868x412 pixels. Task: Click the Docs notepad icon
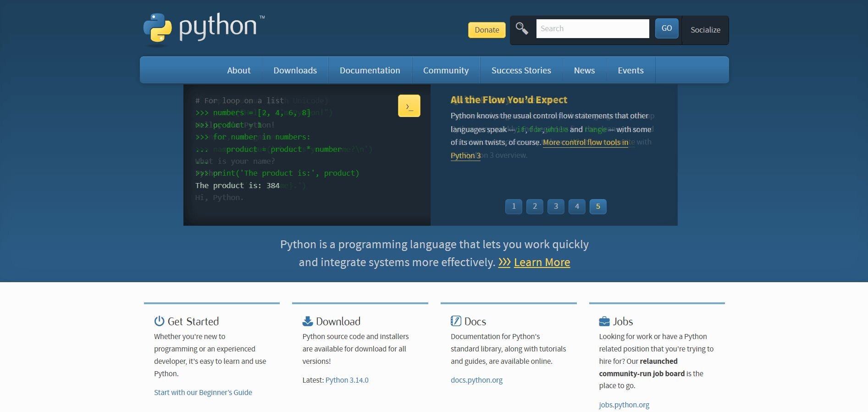point(456,321)
